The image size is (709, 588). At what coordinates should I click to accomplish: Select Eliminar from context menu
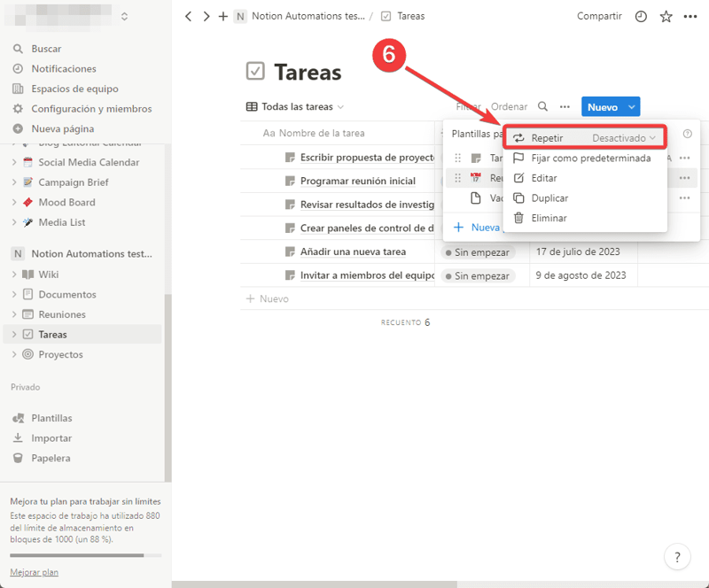click(x=549, y=218)
